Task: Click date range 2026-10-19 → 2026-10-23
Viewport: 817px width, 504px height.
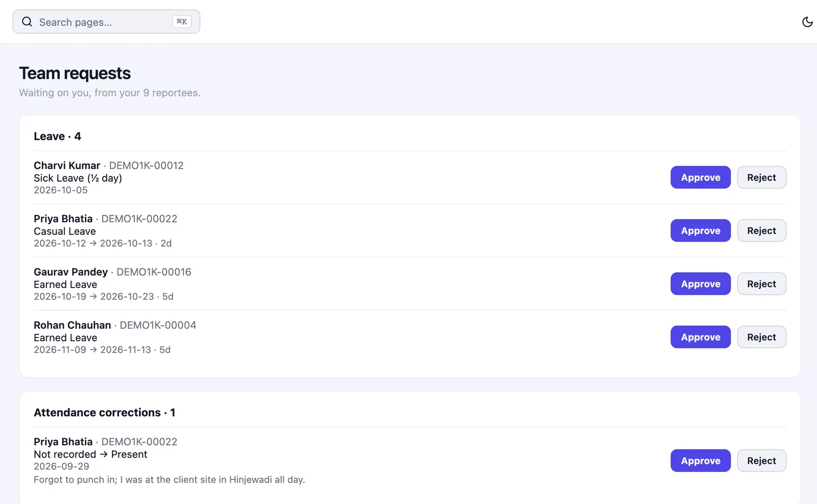Action: 93,296
